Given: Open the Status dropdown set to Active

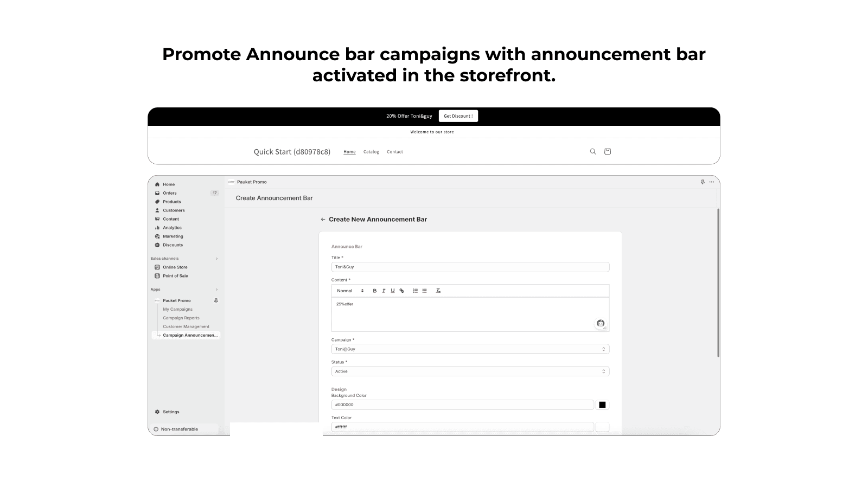Looking at the screenshot, I should (470, 371).
